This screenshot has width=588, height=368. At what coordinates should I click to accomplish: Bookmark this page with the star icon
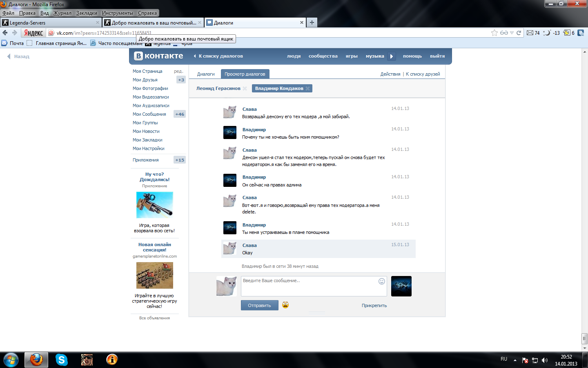click(494, 33)
